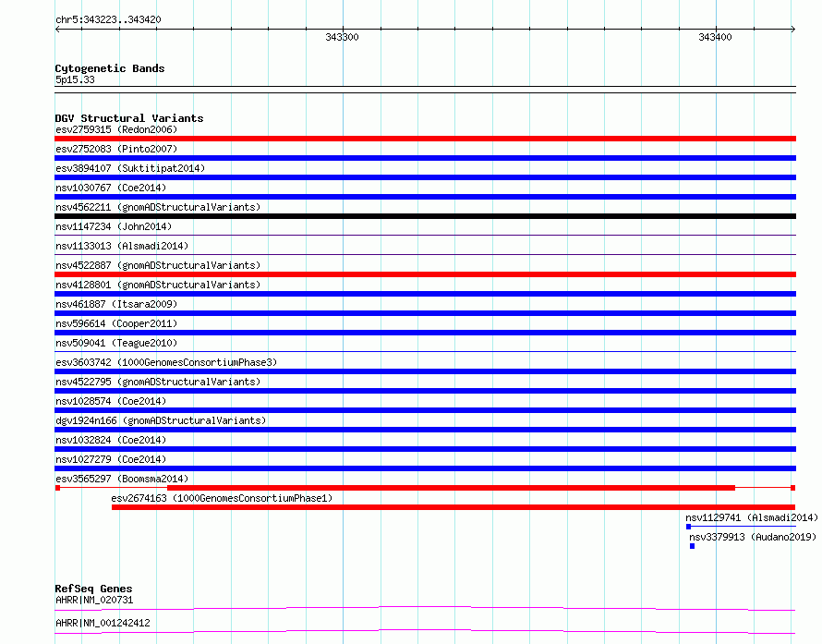Select the nsv596614 (Cooper2011) label

(x=116, y=323)
